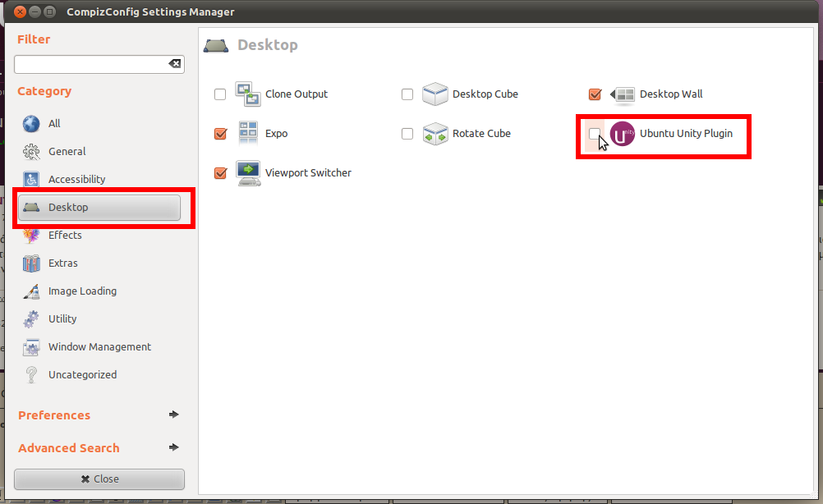Image resolution: width=823 pixels, height=504 pixels.
Task: Open the Viewport Switcher plugin icon
Action: [x=248, y=172]
